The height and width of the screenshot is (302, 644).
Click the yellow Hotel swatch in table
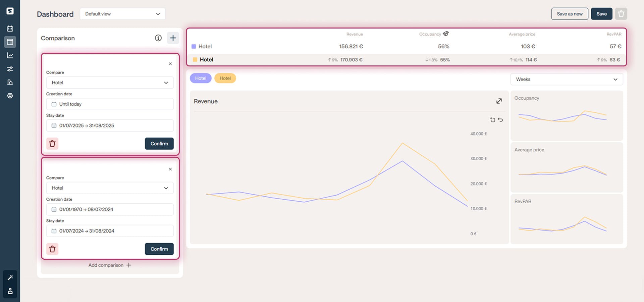pyautogui.click(x=195, y=59)
